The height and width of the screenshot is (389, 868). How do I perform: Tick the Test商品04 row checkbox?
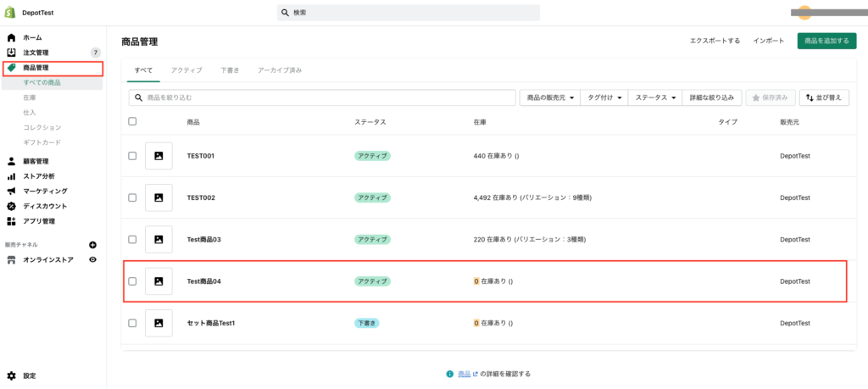pyautogui.click(x=131, y=281)
